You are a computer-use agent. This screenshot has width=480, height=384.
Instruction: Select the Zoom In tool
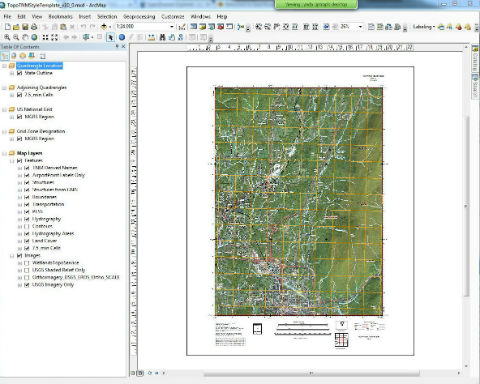click(x=7, y=37)
